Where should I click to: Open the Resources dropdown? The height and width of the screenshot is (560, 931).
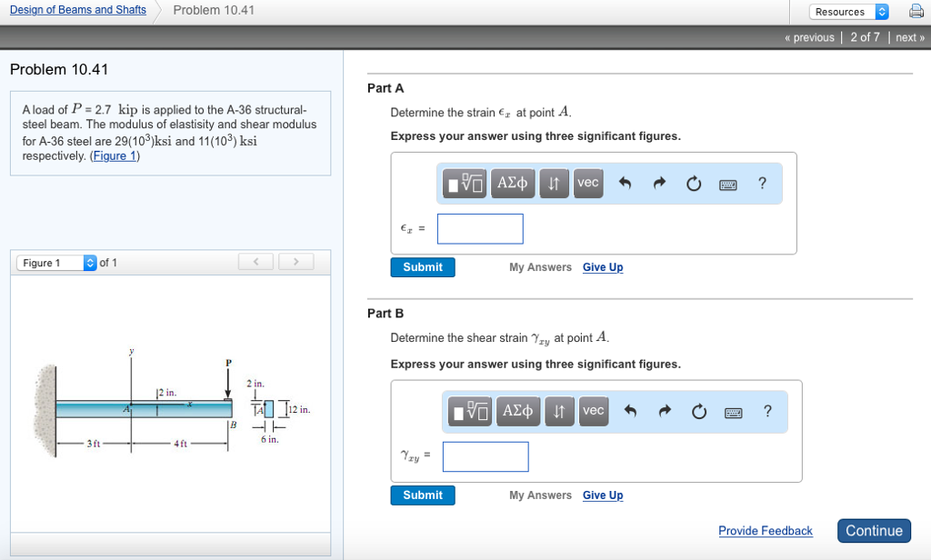pos(848,12)
